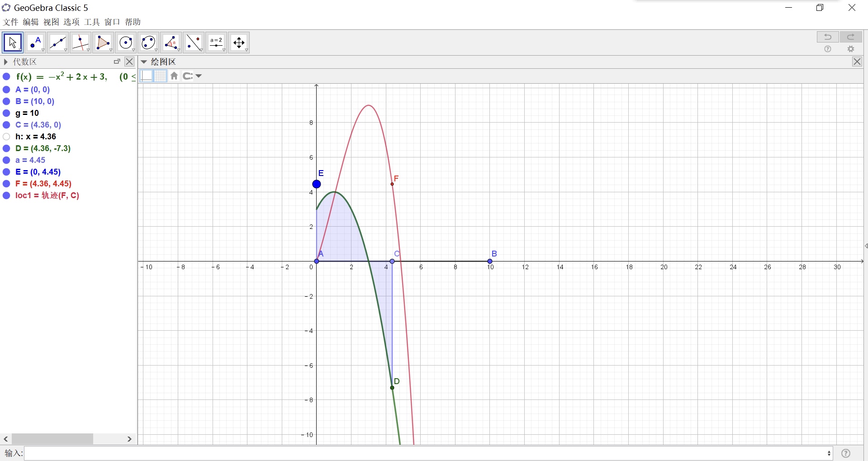Toggle visibility of loc1 locus object
The image size is (868, 461).
(x=6, y=195)
